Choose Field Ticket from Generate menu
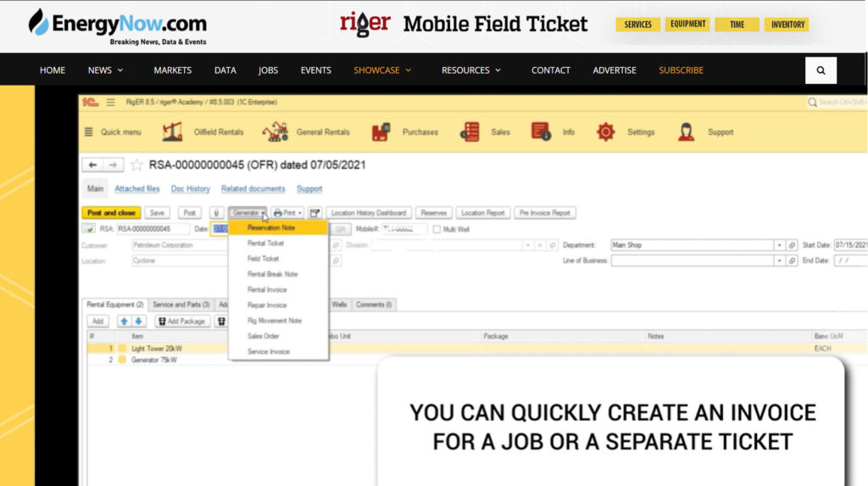 [263, 259]
